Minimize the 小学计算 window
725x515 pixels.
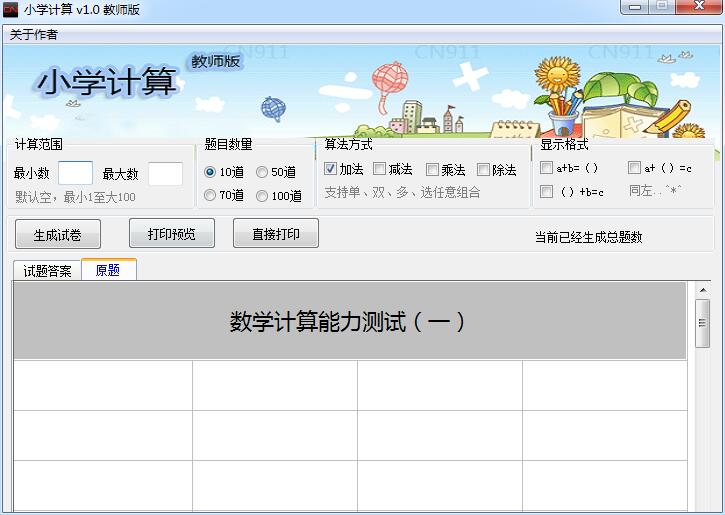pyautogui.click(x=635, y=7)
